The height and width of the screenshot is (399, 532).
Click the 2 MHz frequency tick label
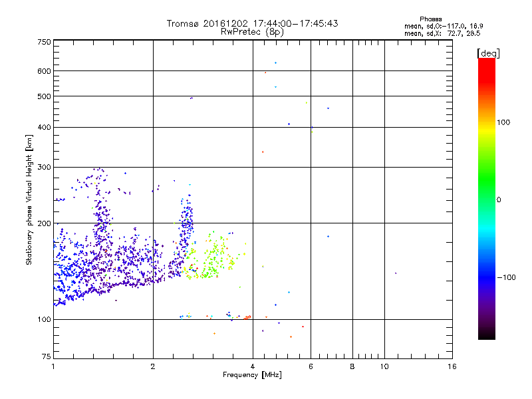[x=153, y=366]
